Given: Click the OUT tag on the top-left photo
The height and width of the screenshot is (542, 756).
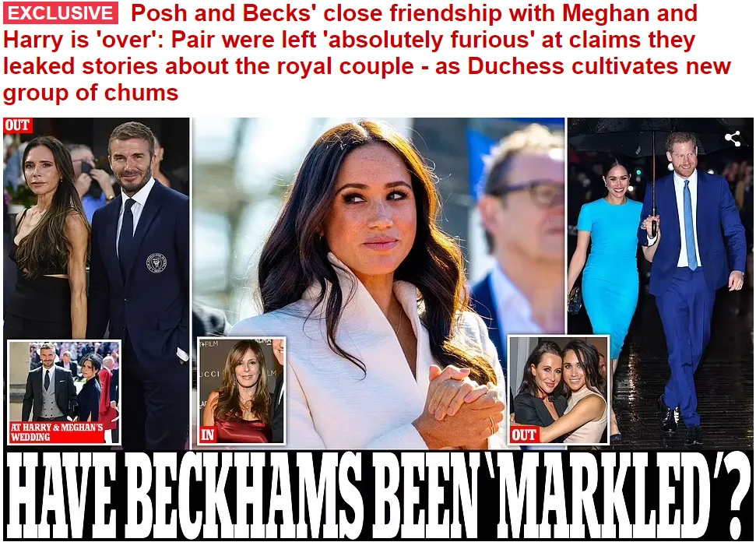Looking at the screenshot, I should pos(18,125).
